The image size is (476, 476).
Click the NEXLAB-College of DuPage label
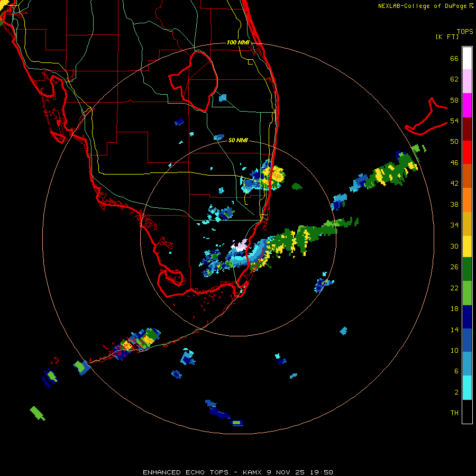422,6
